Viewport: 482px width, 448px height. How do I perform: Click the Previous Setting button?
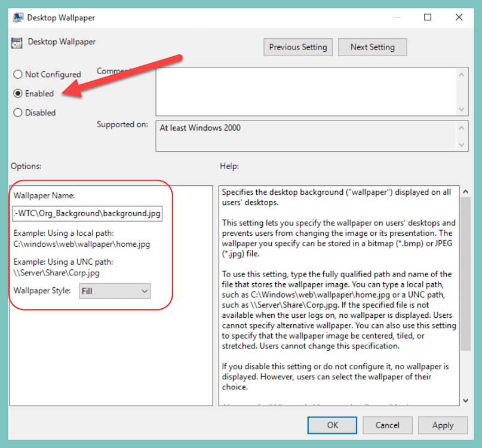[x=298, y=47]
